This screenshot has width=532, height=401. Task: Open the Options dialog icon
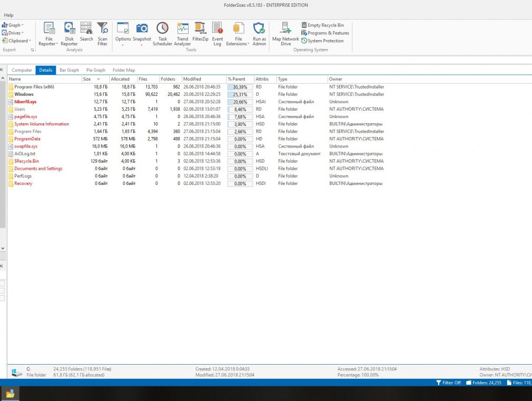[123, 28]
